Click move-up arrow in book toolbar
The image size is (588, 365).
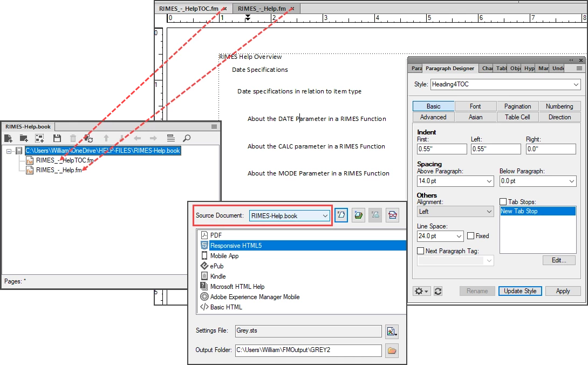coord(106,138)
